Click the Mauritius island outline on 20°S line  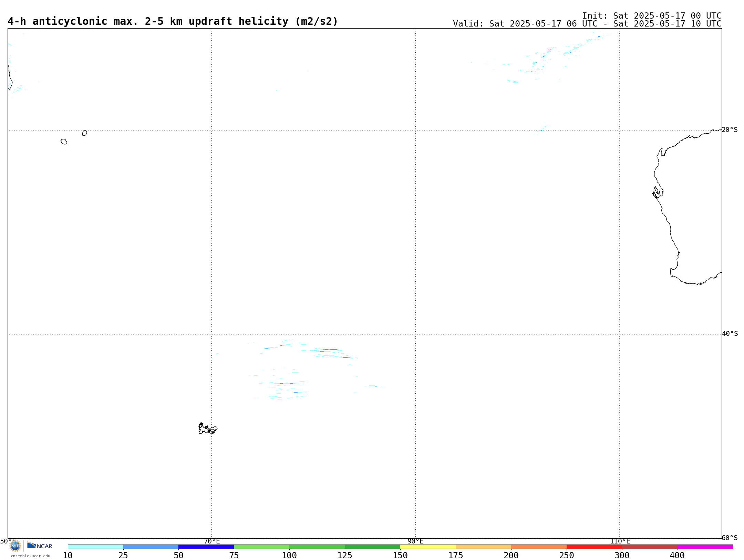tap(84, 133)
